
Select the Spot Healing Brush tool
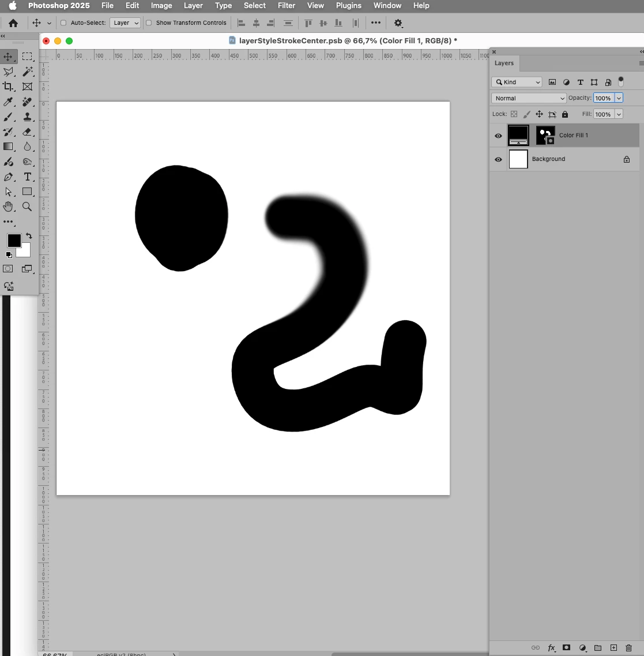(27, 102)
